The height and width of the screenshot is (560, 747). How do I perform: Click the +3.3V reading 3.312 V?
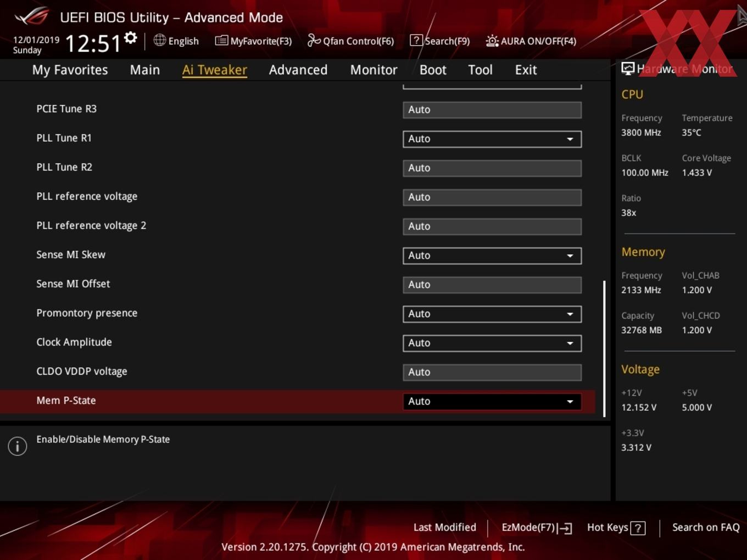(x=636, y=448)
